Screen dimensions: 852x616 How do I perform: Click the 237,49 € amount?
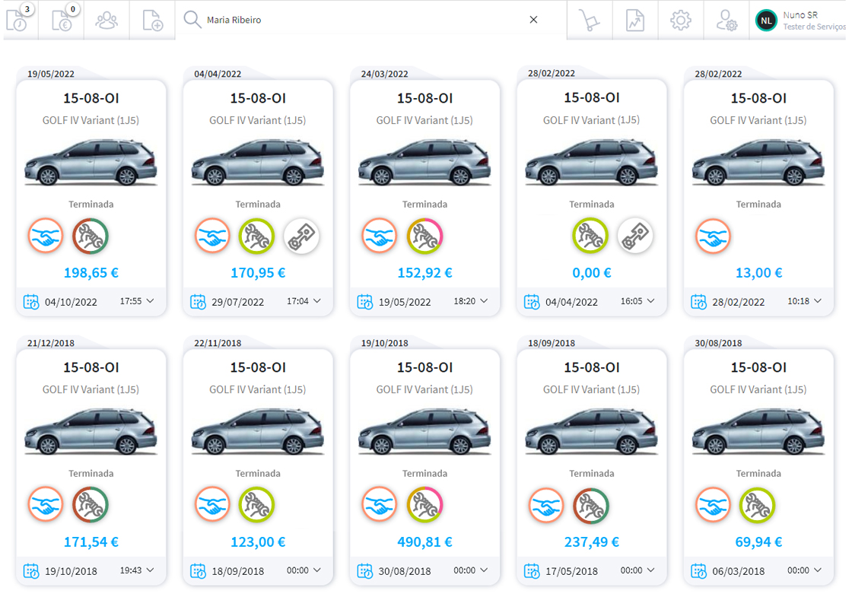(x=591, y=542)
